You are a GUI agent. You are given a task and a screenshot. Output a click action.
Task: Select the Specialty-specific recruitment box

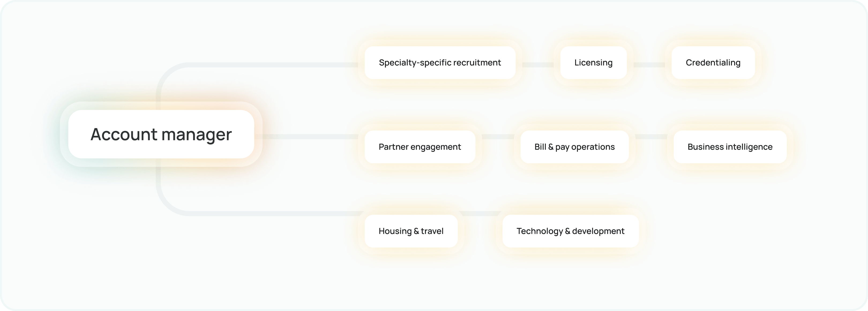point(440,63)
